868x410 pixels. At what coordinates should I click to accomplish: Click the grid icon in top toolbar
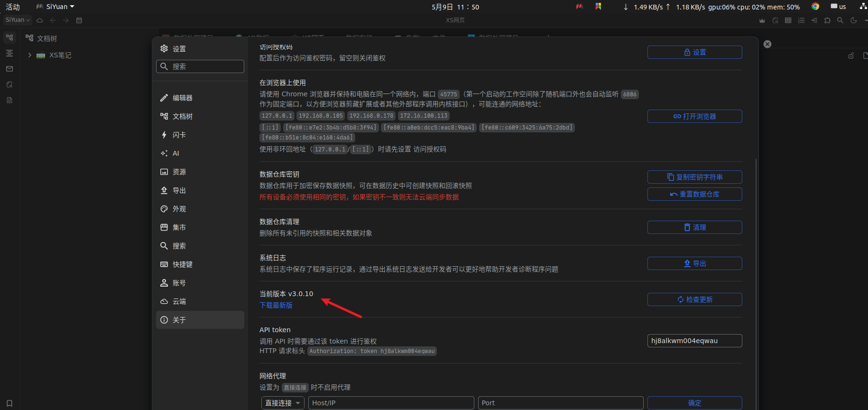(788, 20)
